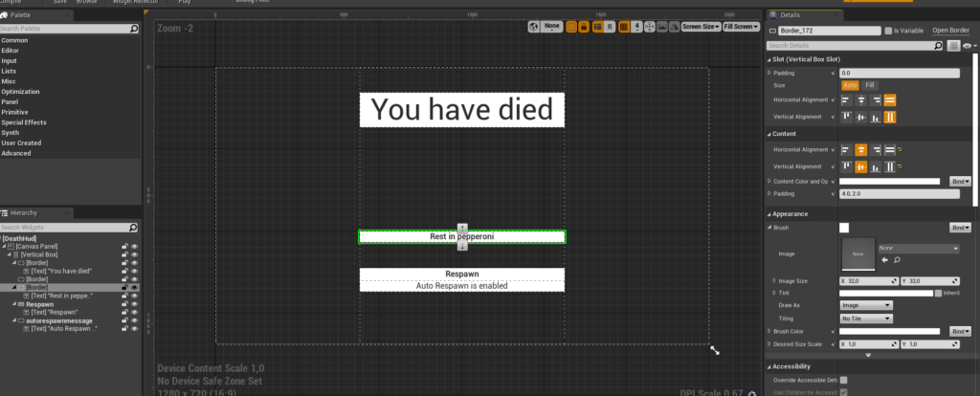This screenshot has height=396, width=980.
Task: Set slot vertical alignment to fill
Action: pos(890,117)
